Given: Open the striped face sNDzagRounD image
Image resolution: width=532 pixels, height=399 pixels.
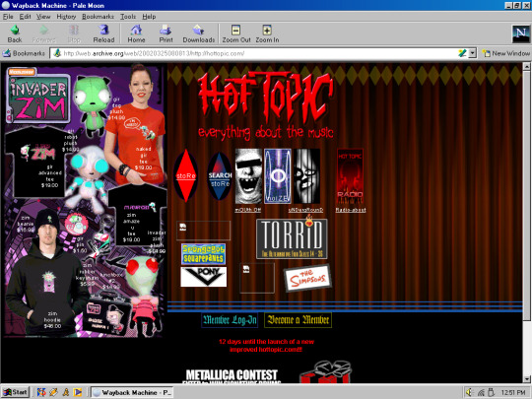Looking at the screenshot, I should tap(306, 176).
